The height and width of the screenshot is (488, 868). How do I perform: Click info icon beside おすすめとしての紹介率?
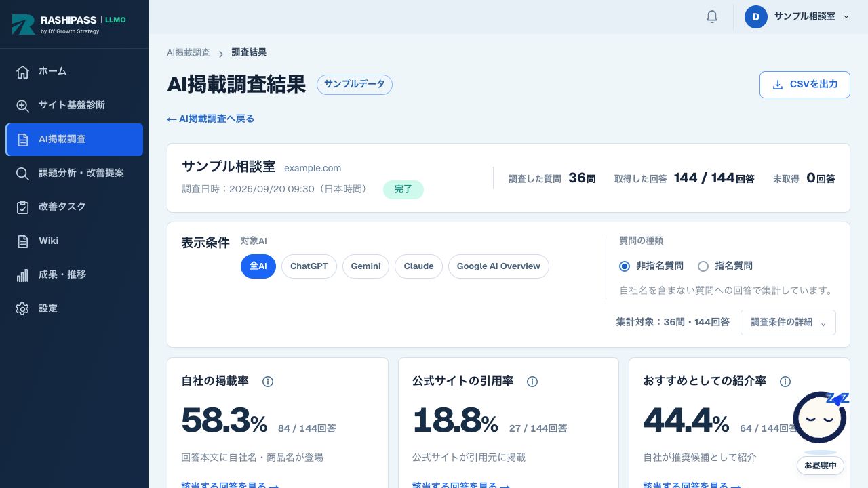[785, 382]
